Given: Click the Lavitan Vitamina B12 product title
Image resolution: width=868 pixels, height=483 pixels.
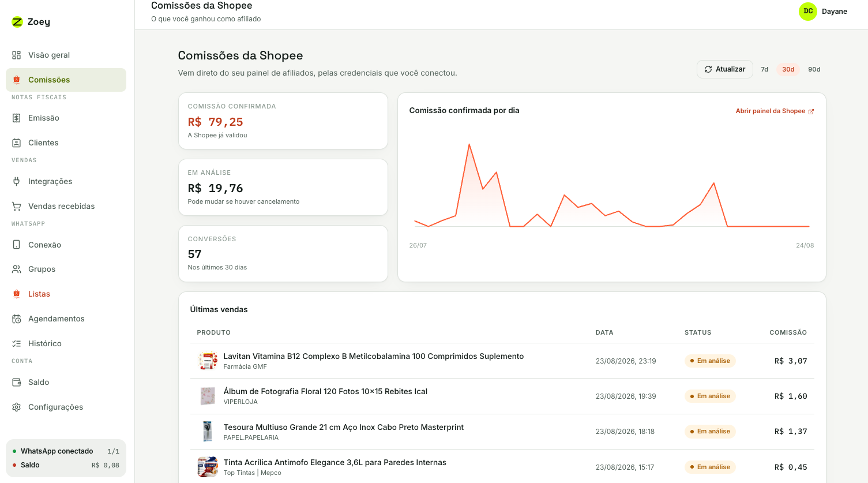Looking at the screenshot, I should tap(374, 357).
